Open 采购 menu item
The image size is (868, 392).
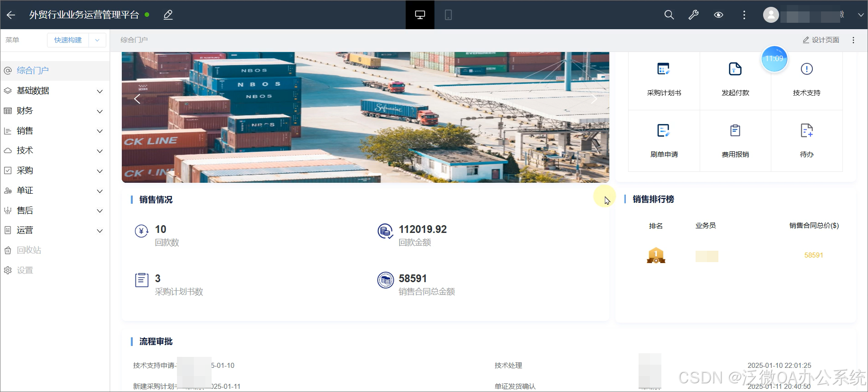coord(25,170)
